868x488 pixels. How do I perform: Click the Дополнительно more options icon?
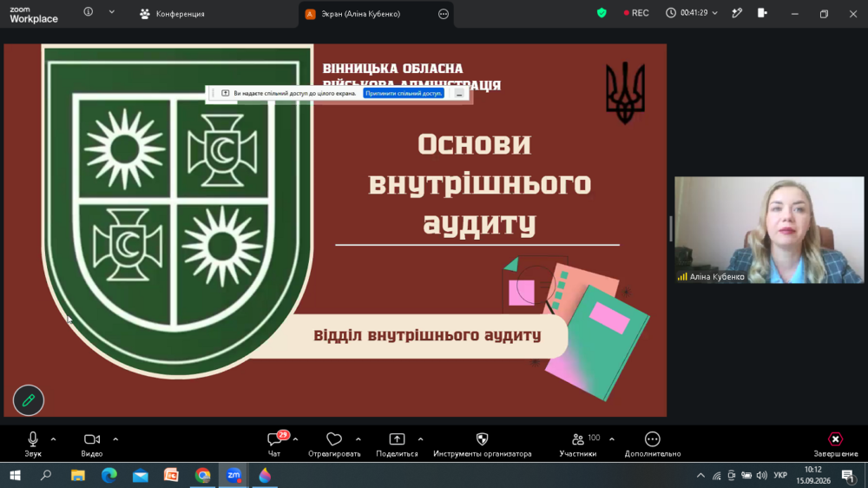pyautogui.click(x=653, y=439)
